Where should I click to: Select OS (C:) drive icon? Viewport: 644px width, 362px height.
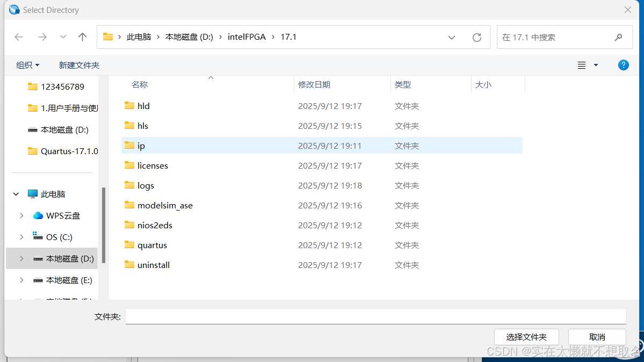click(38, 236)
